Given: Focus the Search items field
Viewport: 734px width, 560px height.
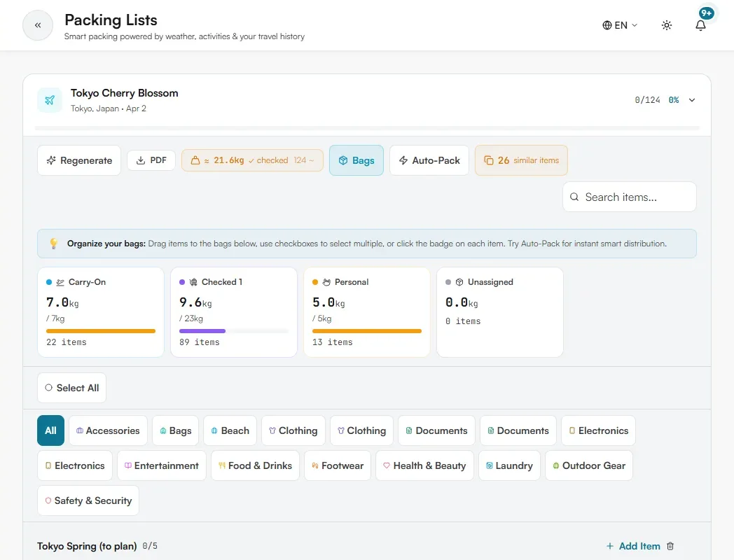Looking at the screenshot, I should (630, 197).
